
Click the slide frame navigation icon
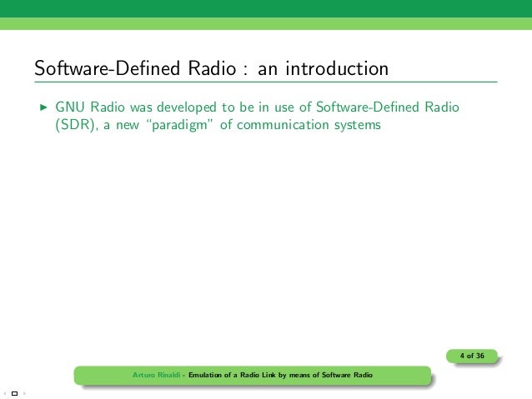tap(14, 393)
